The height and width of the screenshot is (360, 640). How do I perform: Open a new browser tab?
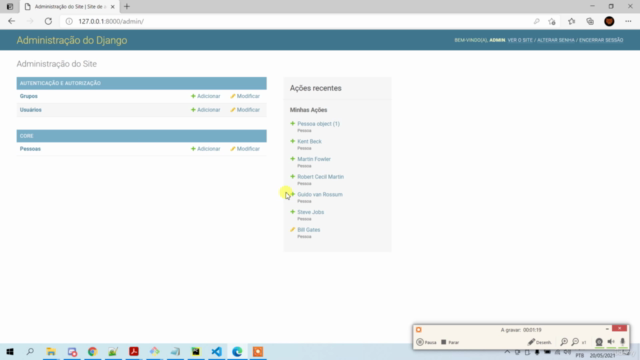pos(127,7)
